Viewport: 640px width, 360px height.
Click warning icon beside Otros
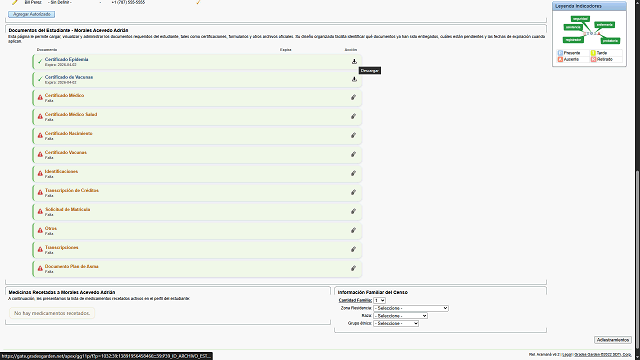point(40,230)
